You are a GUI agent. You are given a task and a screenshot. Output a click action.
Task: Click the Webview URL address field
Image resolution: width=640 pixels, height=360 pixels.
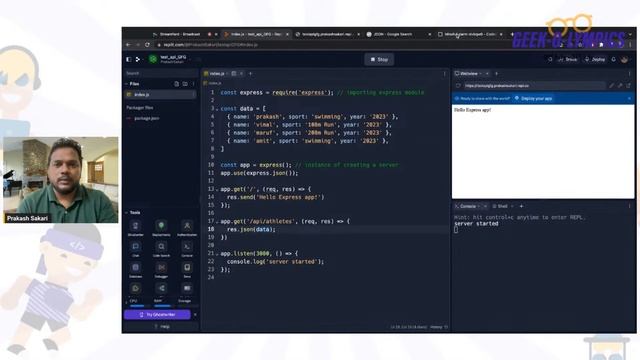(x=534, y=86)
